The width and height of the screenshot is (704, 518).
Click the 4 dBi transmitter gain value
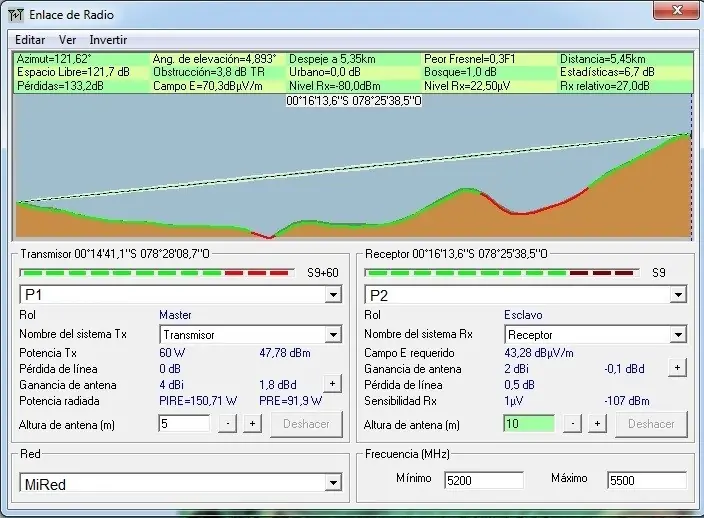[x=171, y=385]
